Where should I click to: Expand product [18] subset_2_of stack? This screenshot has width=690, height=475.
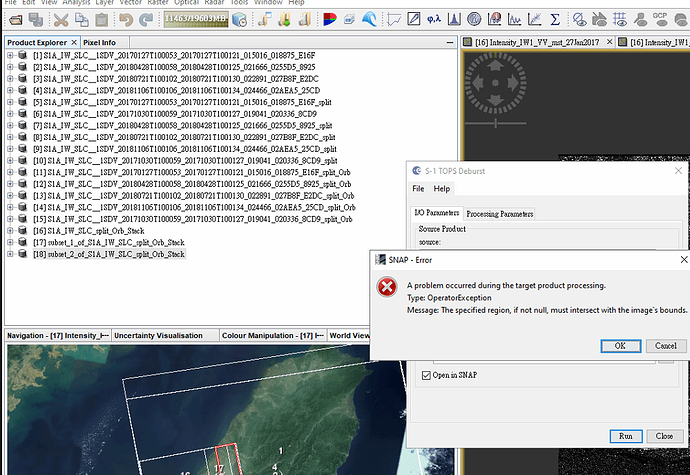tap(10, 254)
